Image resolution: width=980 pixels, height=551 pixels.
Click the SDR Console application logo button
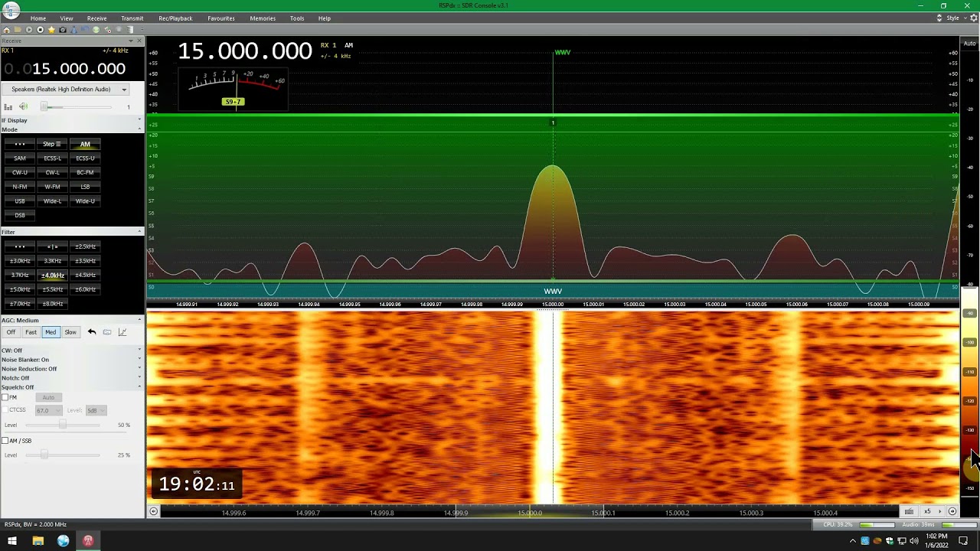(10, 10)
